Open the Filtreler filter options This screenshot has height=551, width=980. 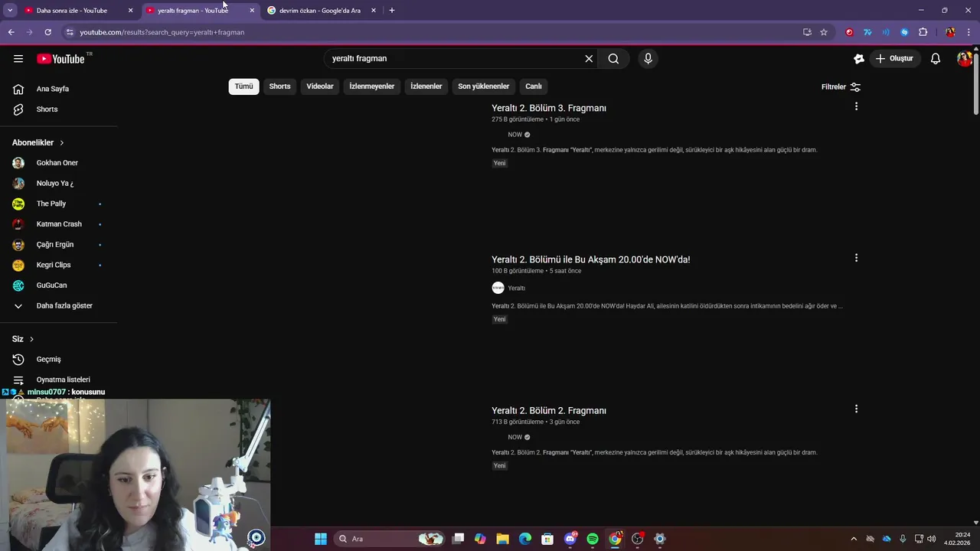point(841,87)
